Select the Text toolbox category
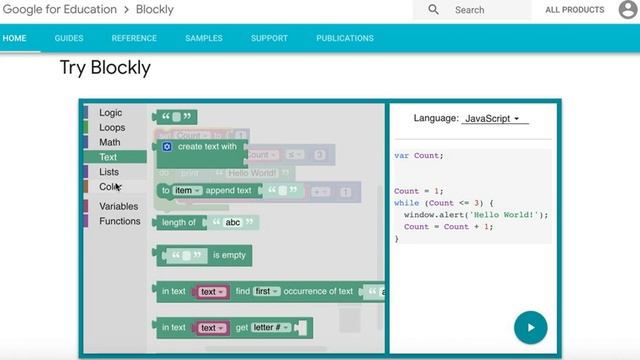Screen dimensions: 640x360 click(x=116, y=157)
